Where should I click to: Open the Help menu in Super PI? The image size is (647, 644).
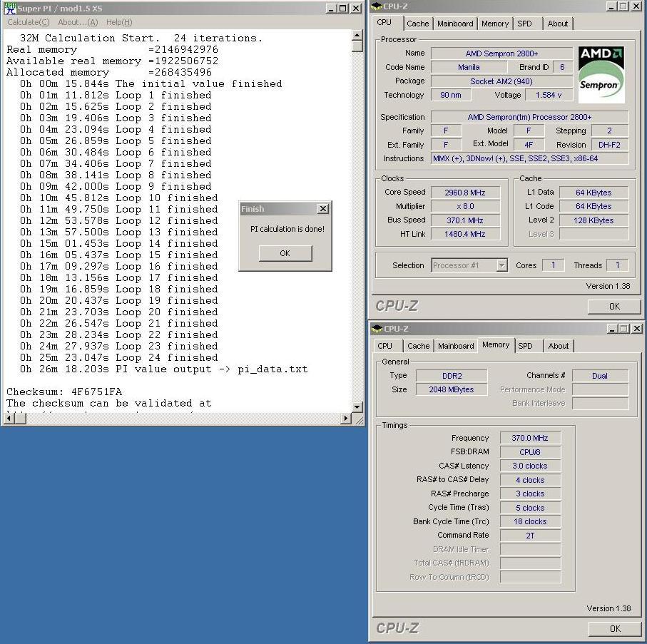click(x=119, y=22)
